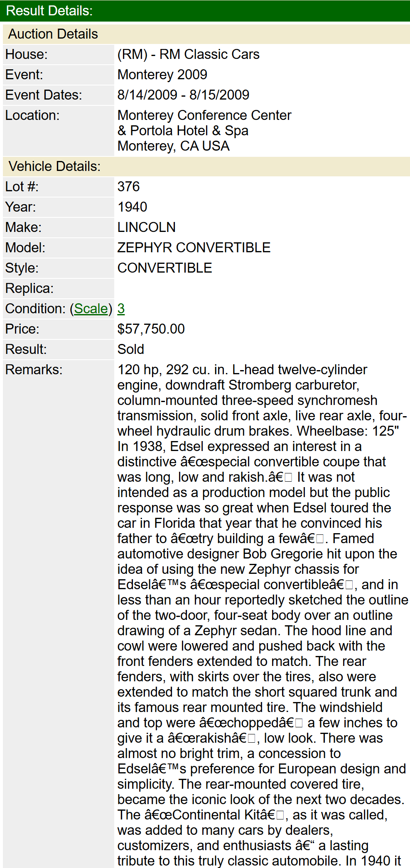Click the event dates 8/14/2009 - 8/15/2009
410x868 pixels.
(183, 95)
